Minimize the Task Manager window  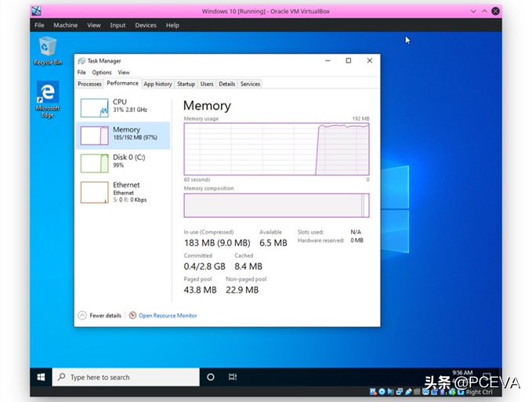(x=328, y=60)
